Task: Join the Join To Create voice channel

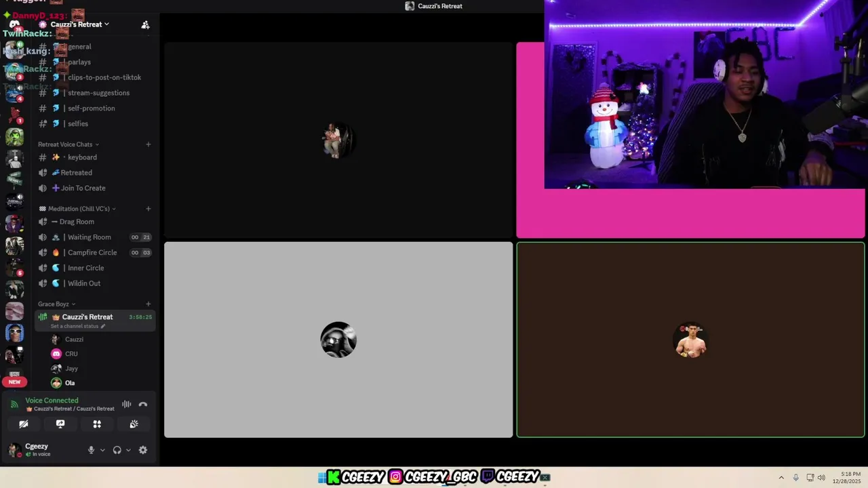Action: click(x=95, y=188)
